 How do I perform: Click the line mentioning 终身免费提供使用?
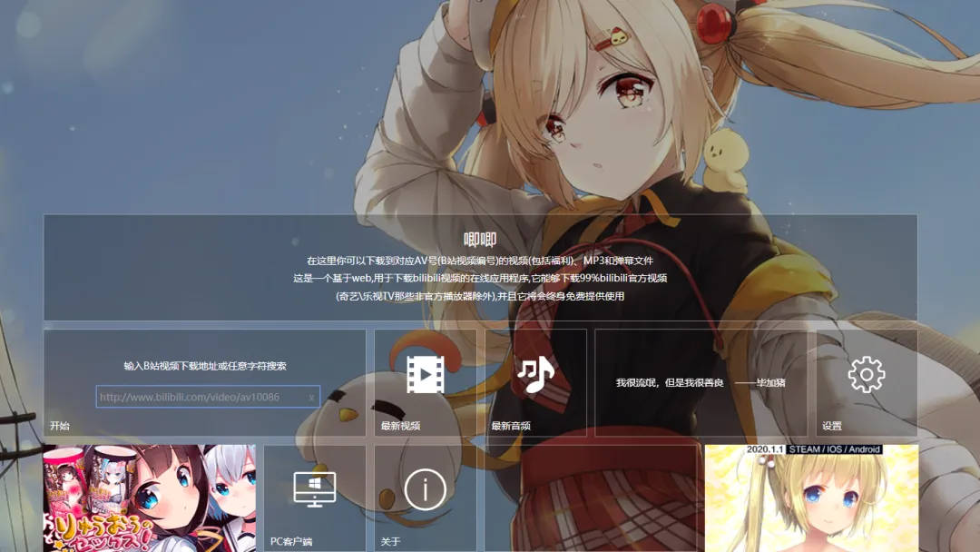coord(480,296)
